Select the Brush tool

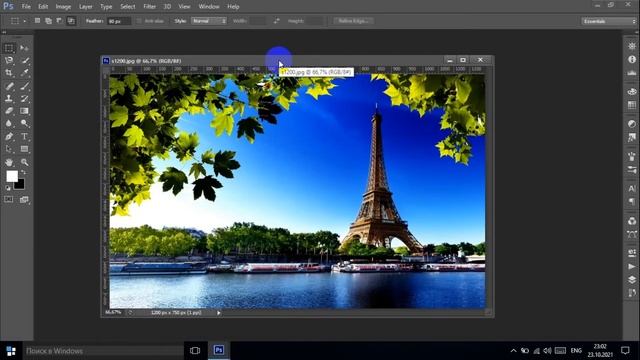coord(24,86)
